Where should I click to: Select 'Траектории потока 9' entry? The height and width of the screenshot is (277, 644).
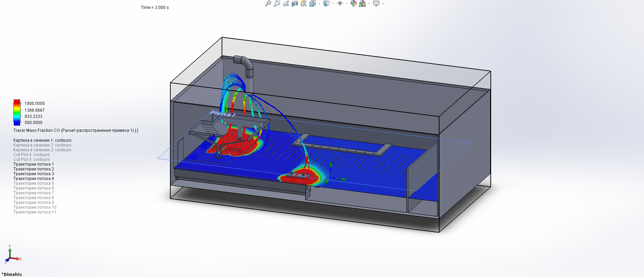pyautogui.click(x=34, y=203)
